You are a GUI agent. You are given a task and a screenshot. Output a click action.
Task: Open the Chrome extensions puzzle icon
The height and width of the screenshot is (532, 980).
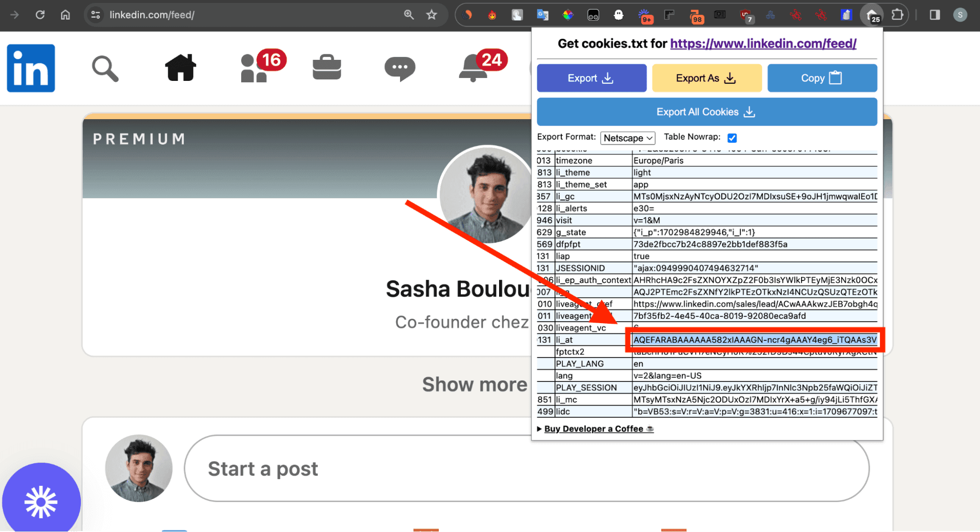pos(898,15)
